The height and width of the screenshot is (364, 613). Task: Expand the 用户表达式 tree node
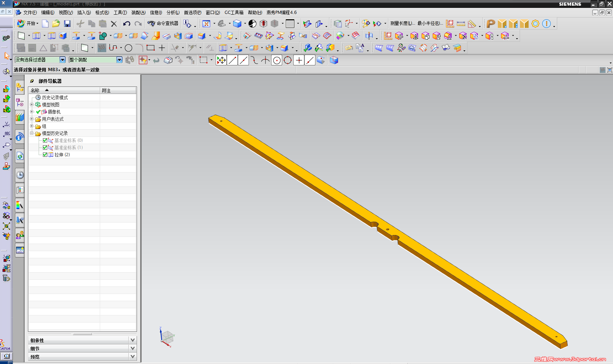pos(32,119)
